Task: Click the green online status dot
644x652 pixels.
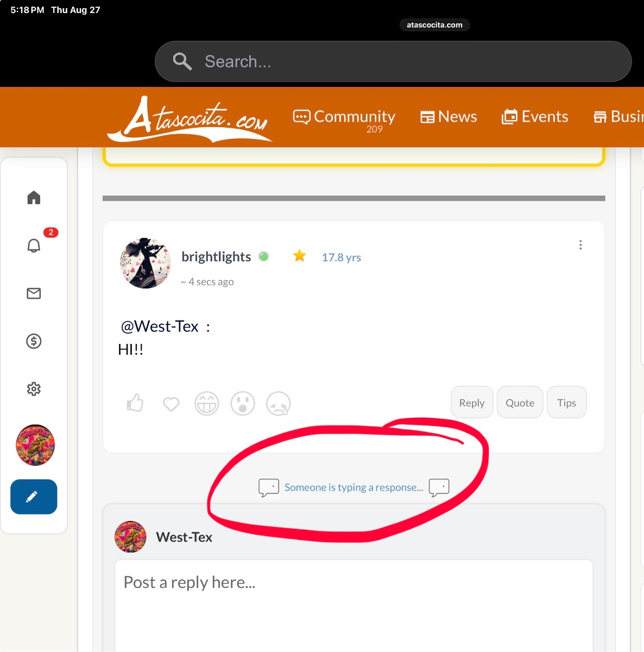Action: 264,256
